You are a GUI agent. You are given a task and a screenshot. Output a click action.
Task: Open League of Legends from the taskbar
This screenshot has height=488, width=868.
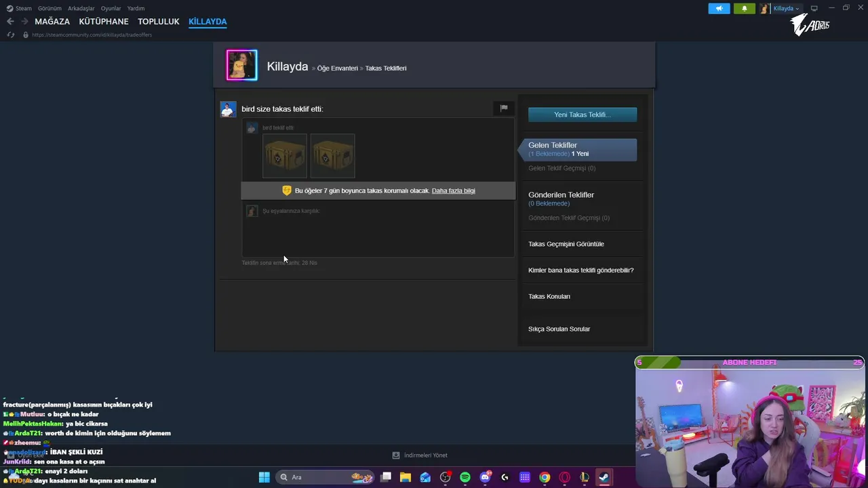(x=585, y=477)
